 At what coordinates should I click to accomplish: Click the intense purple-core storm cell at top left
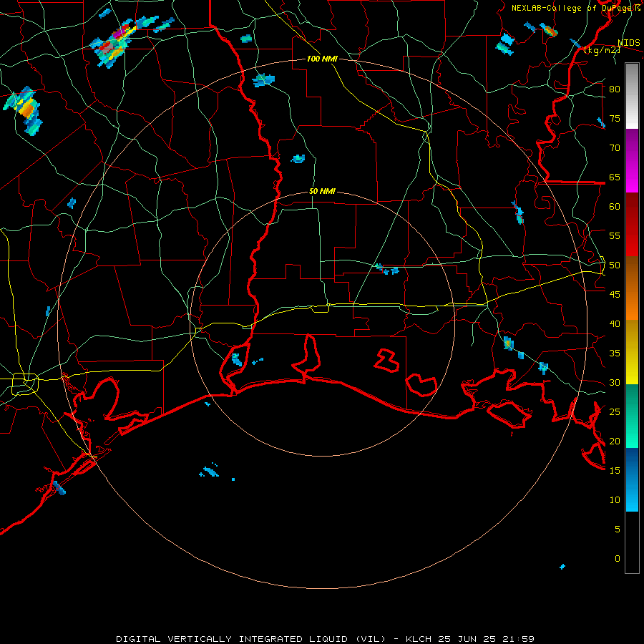coord(113,43)
